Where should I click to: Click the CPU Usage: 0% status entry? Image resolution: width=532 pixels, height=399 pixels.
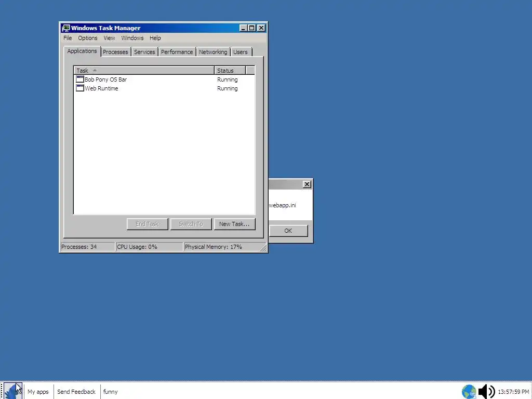[x=149, y=247]
